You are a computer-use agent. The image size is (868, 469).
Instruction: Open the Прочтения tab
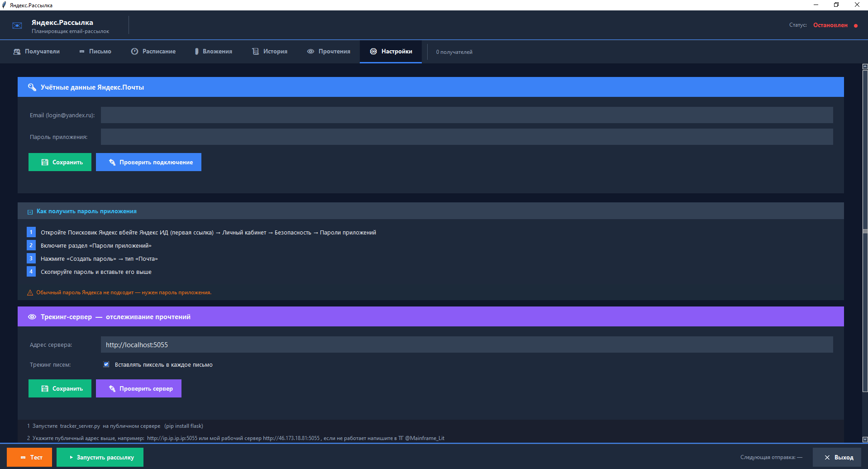pos(329,52)
